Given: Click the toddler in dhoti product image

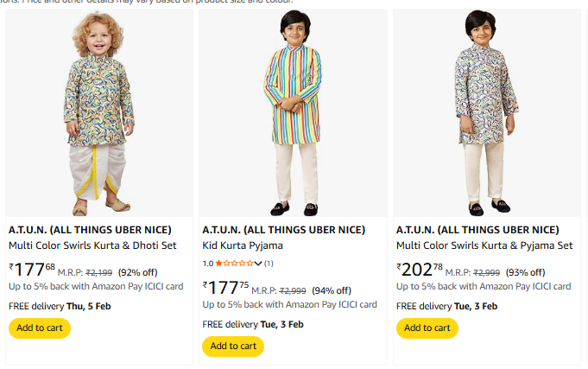Looking at the screenshot, I should pos(98,112).
